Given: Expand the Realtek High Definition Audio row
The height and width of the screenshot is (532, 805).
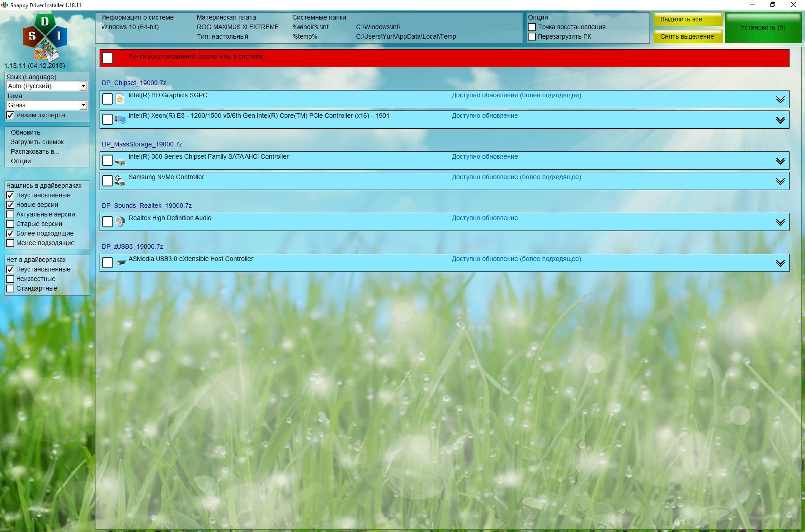Looking at the screenshot, I should point(780,222).
